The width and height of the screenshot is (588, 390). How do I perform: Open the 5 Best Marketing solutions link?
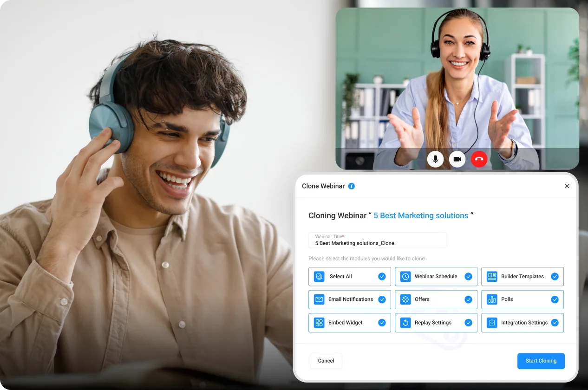point(421,215)
